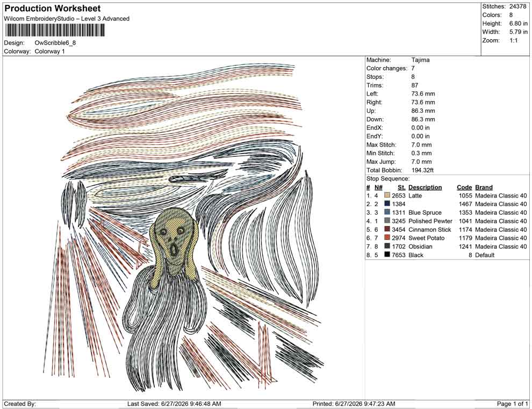This screenshot has height=409, width=532.
Task: Click the Total Bobbin value 194.32ft
Action: pos(422,170)
